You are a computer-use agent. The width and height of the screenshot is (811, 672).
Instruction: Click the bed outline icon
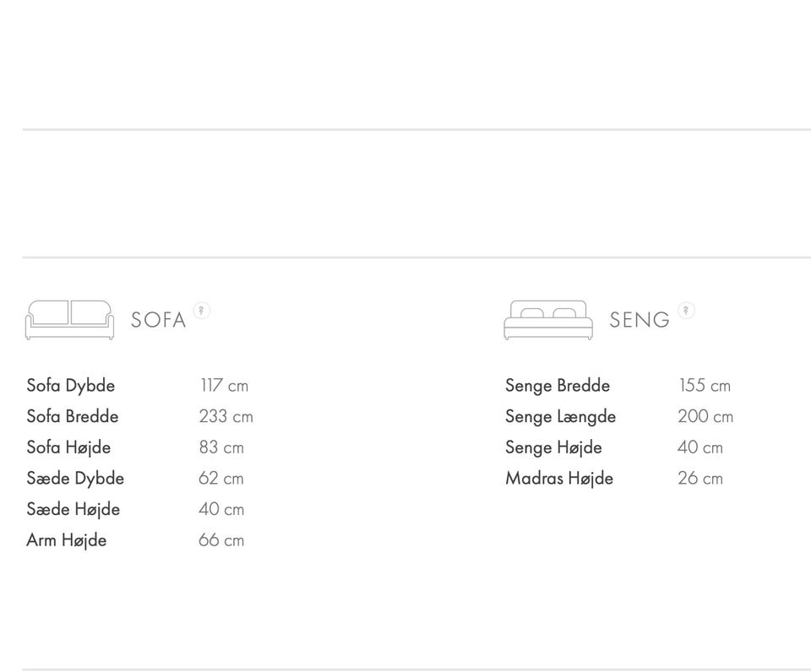click(x=547, y=320)
